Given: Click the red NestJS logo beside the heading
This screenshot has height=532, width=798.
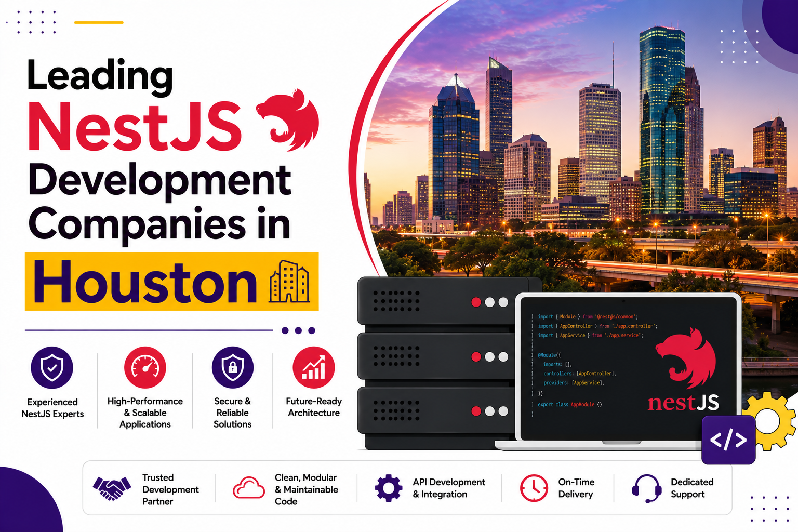Looking at the screenshot, I should pos(288,120).
